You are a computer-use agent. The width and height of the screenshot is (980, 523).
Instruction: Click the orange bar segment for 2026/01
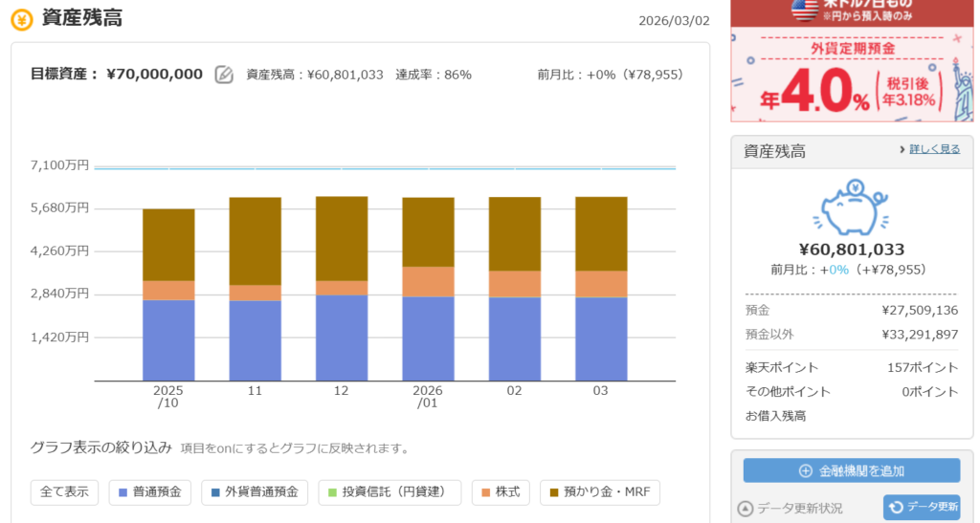point(428,281)
